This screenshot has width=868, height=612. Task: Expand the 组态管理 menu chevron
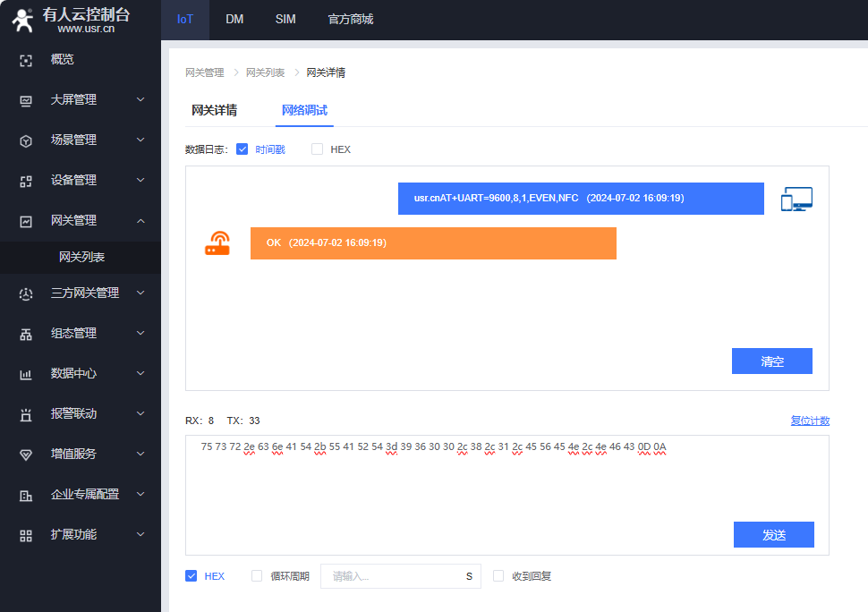[x=140, y=333]
